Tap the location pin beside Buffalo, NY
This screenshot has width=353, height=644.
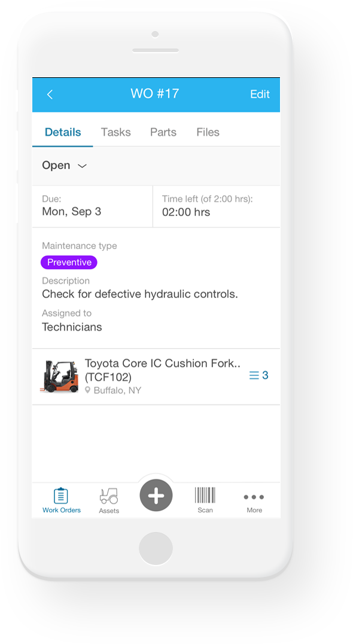(89, 390)
